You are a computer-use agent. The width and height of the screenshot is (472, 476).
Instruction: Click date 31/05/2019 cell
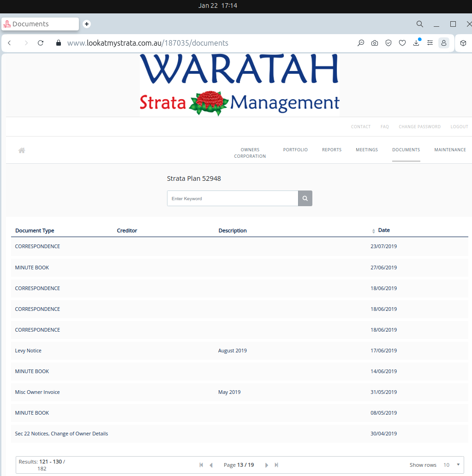(383, 392)
